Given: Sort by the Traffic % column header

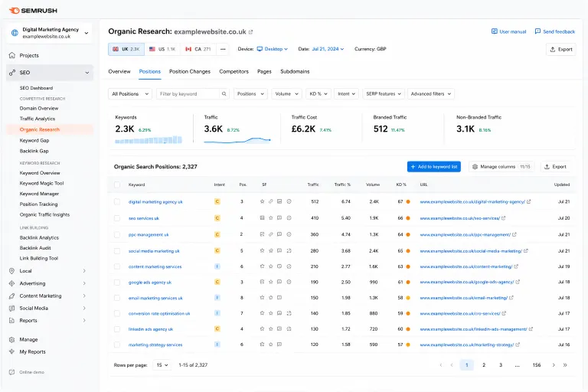Looking at the screenshot, I should pos(342,185).
